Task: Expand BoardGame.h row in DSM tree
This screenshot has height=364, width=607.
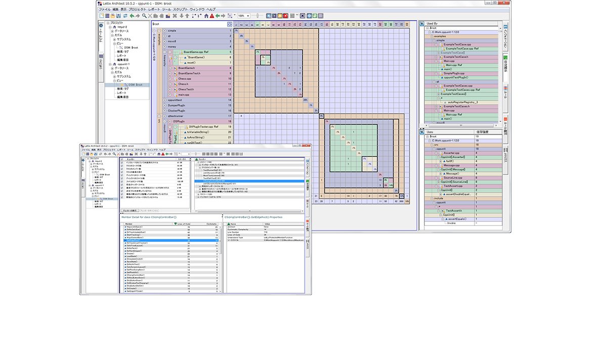Action: [170, 68]
